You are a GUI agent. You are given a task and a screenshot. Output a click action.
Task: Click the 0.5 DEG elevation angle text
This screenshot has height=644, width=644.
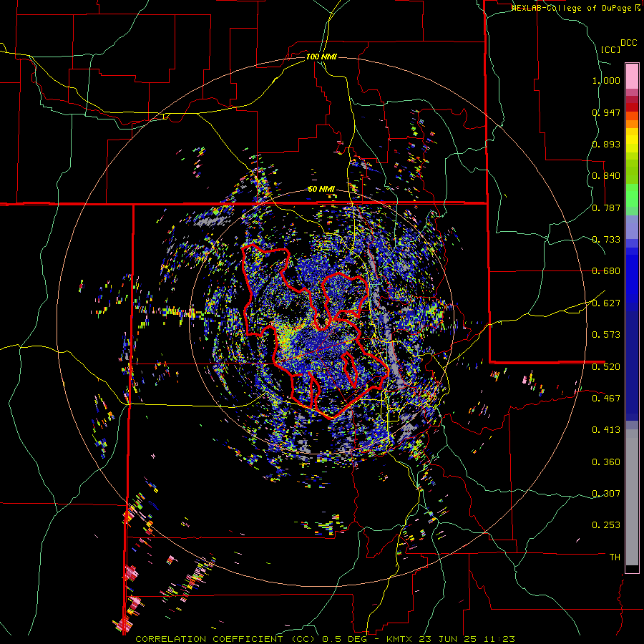[346, 639]
